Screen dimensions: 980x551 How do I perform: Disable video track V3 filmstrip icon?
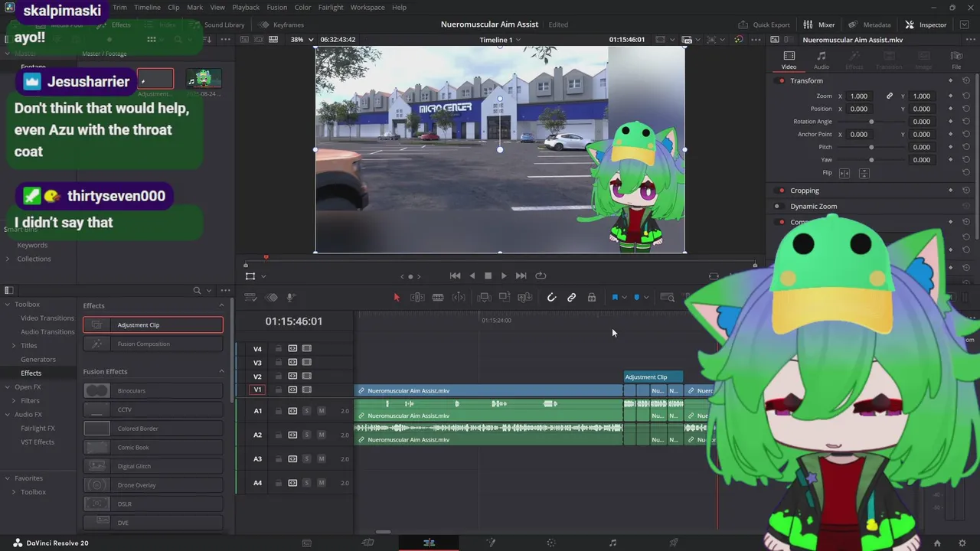point(307,362)
